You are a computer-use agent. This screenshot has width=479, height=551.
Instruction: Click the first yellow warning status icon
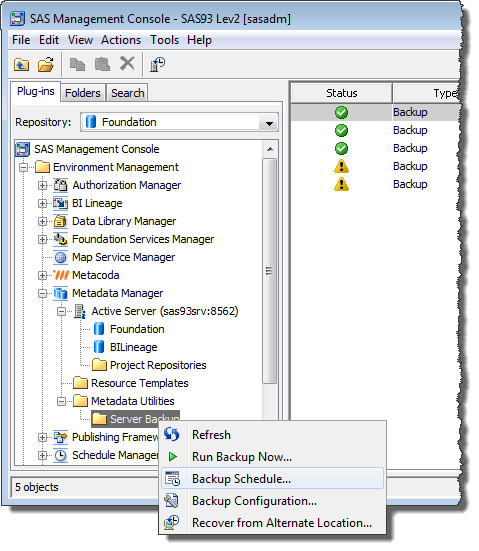(341, 167)
